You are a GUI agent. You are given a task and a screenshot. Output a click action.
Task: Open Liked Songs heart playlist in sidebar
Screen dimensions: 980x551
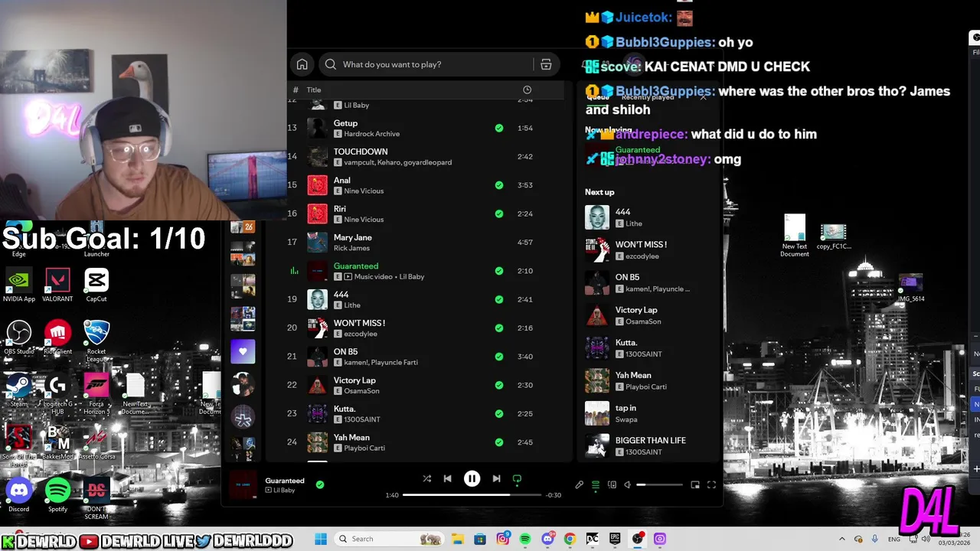coord(243,351)
